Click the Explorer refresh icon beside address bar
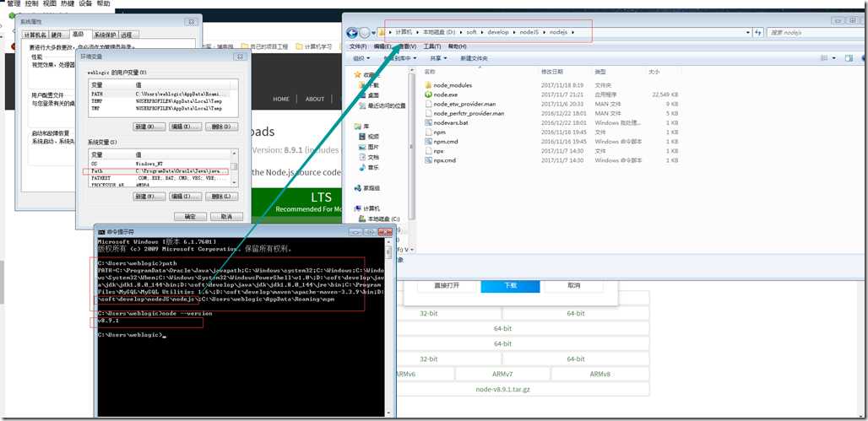 tap(758, 33)
